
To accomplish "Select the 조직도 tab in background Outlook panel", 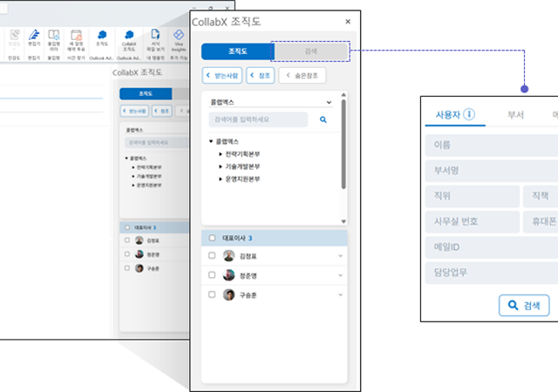I will pyautogui.click(x=146, y=93).
